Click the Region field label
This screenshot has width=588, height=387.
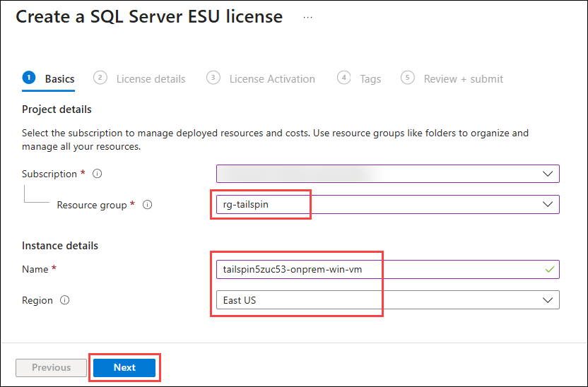(37, 300)
